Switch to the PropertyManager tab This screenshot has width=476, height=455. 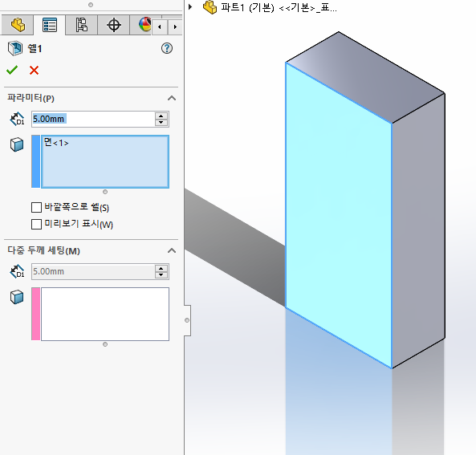point(50,25)
